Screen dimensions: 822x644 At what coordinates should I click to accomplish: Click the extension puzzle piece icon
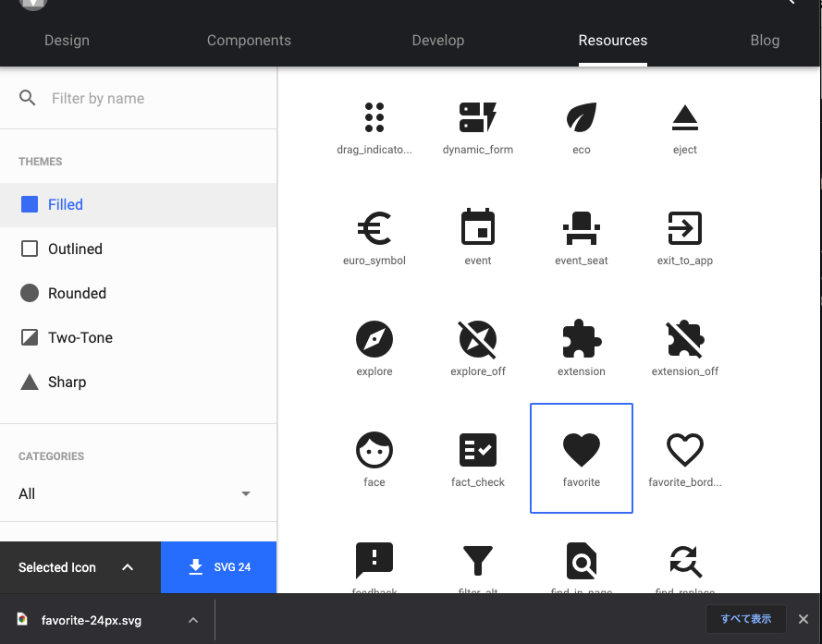point(581,339)
